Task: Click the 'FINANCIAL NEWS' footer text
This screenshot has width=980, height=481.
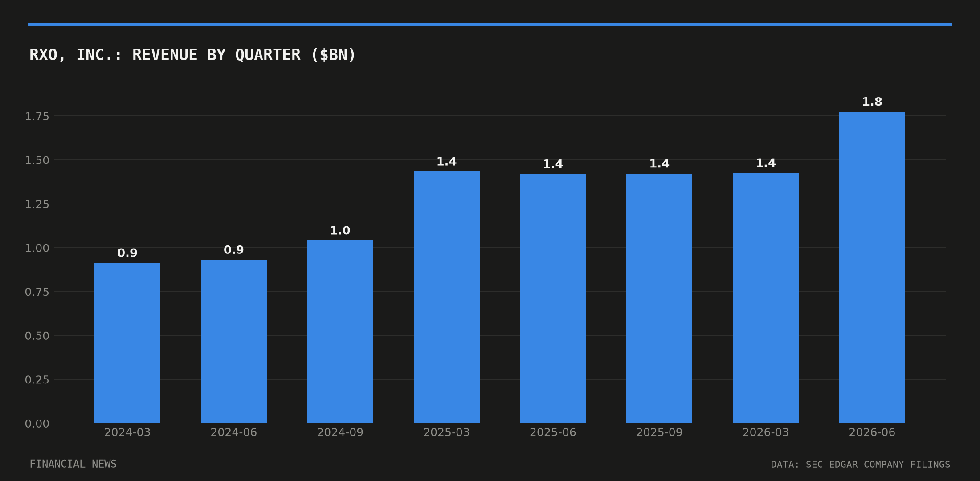Action: coord(73,464)
